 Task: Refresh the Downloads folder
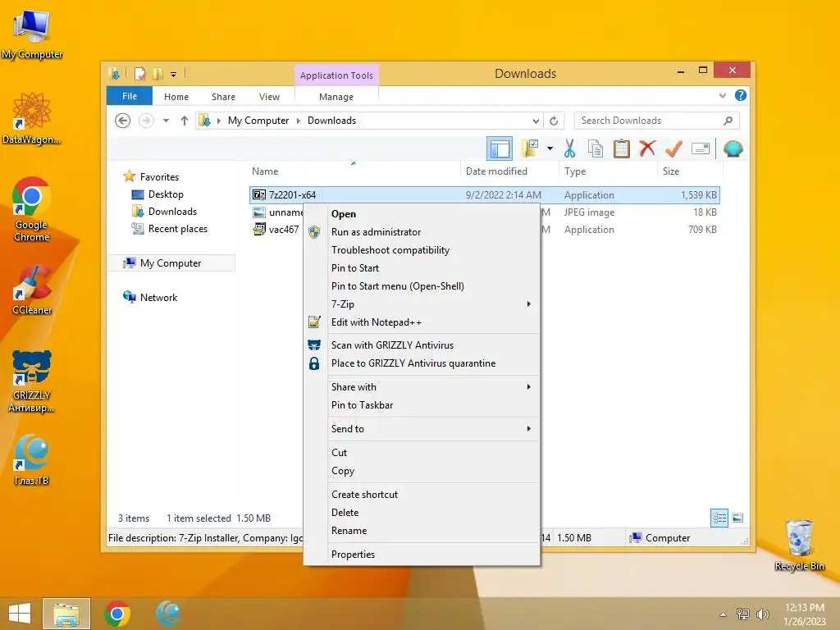pos(554,121)
